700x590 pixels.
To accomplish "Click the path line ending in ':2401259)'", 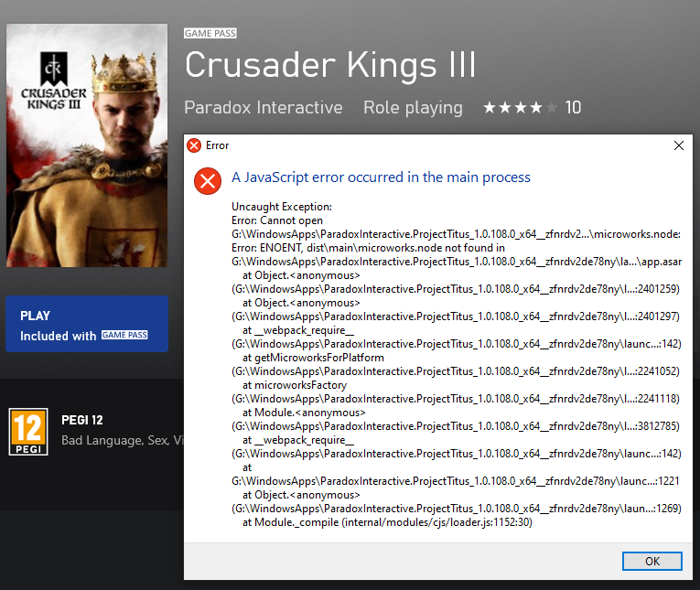I will coord(456,289).
